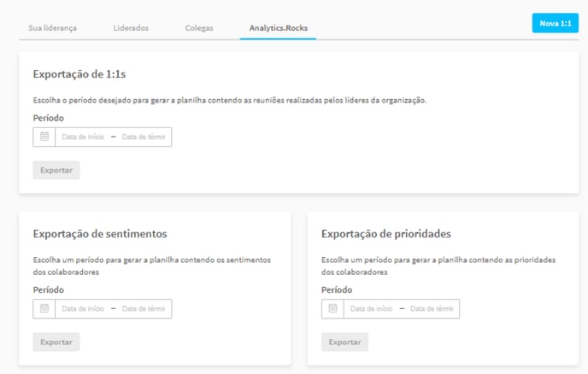Focus end date field for sentimentos export
The image size is (588, 374).
(x=144, y=308)
